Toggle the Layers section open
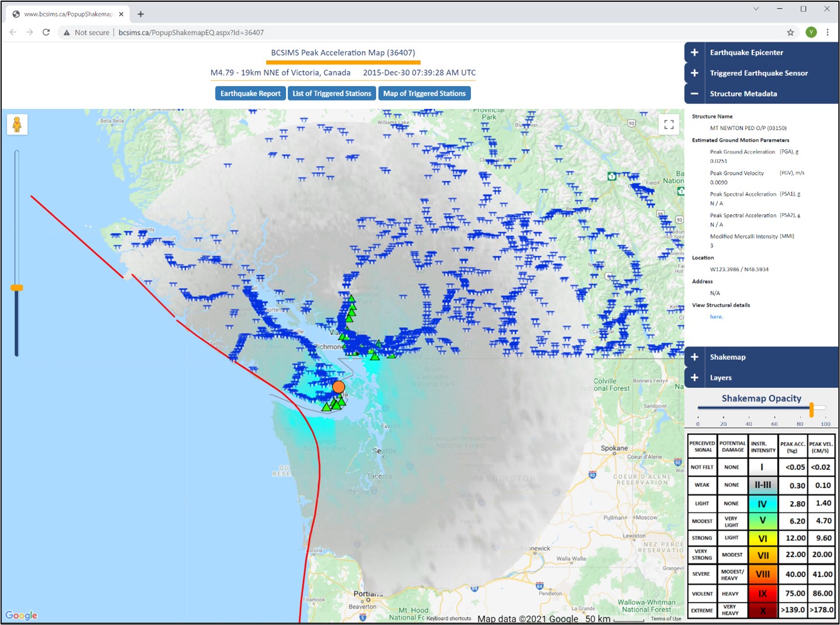 (x=694, y=377)
